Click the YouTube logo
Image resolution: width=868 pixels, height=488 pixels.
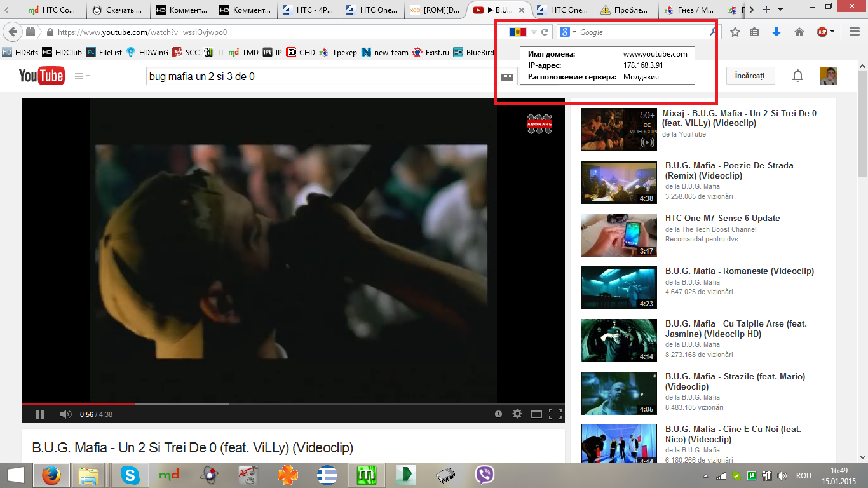point(41,76)
